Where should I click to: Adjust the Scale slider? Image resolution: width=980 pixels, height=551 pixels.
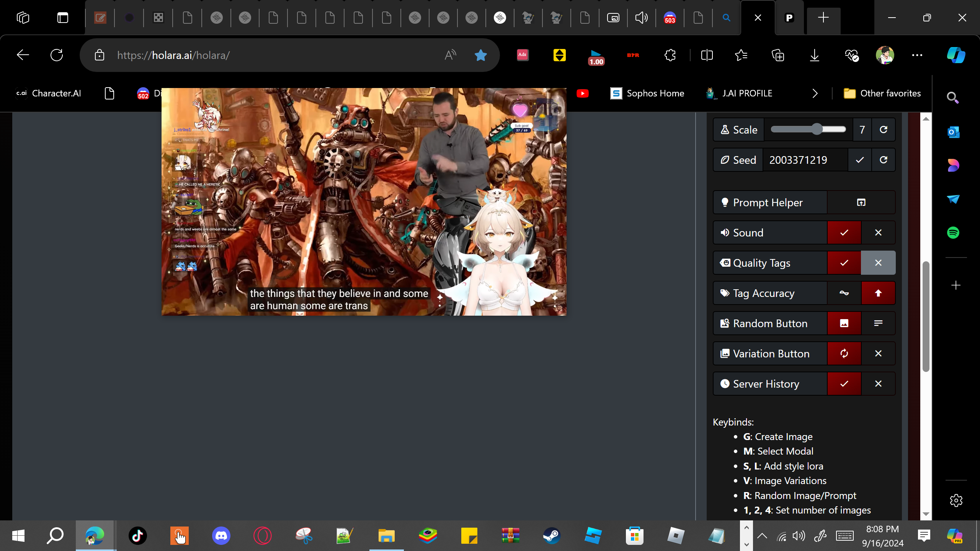808,129
